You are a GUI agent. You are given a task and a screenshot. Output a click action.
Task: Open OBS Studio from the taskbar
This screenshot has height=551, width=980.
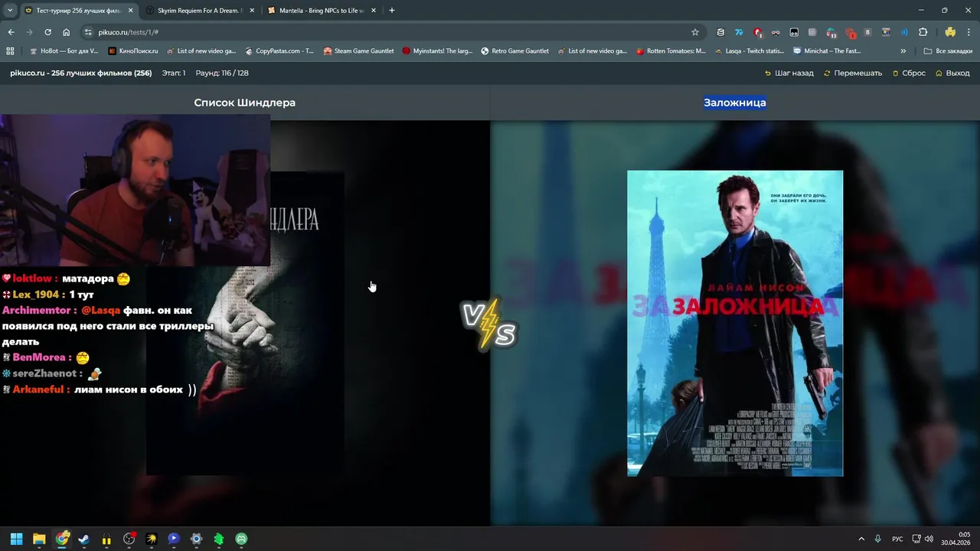click(129, 539)
